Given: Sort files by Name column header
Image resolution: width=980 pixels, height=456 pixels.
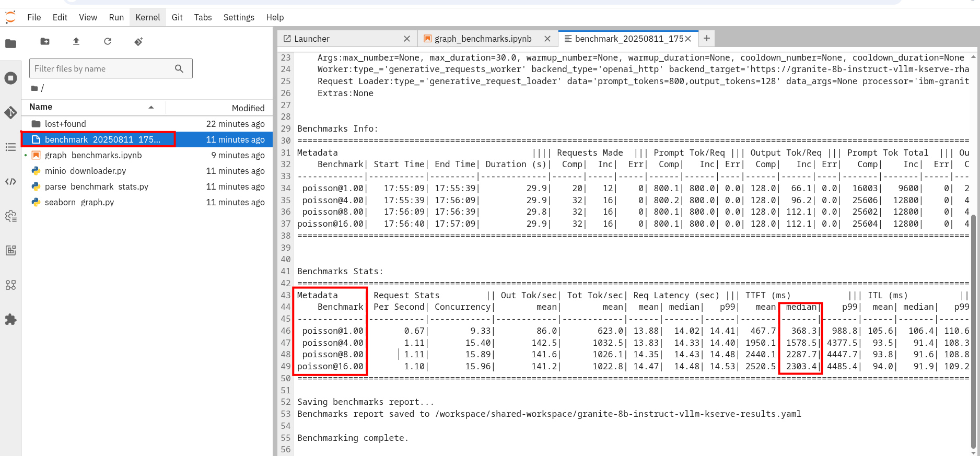Looking at the screenshot, I should [41, 107].
